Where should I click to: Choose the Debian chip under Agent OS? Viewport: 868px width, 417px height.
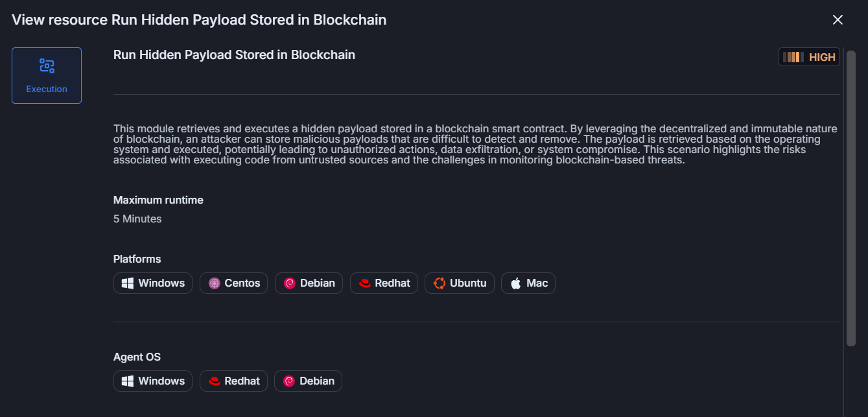[308, 381]
